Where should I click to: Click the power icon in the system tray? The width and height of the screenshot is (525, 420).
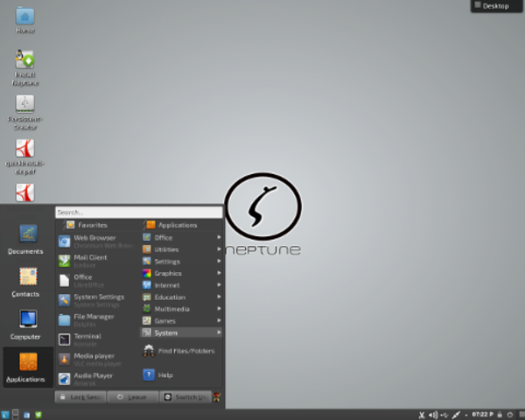pos(509,415)
